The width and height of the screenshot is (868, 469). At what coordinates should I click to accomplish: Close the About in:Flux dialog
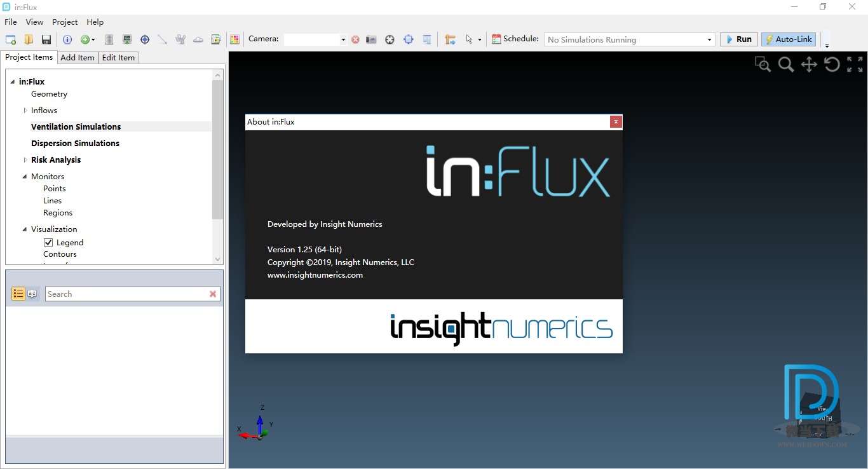(616, 122)
